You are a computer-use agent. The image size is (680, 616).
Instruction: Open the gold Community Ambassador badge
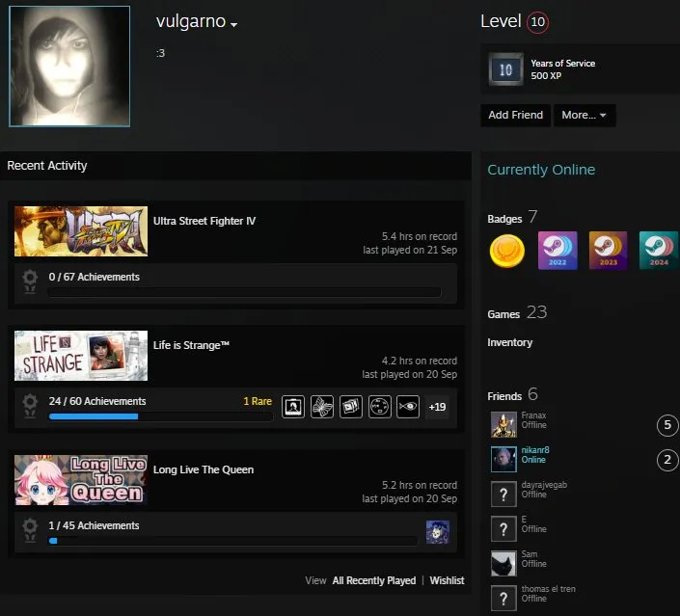[507, 251]
